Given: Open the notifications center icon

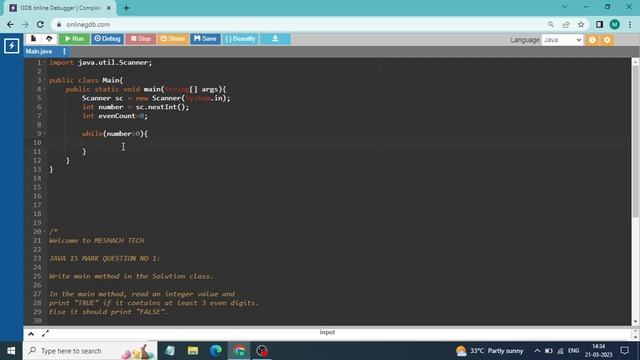Looking at the screenshot, I should (624, 351).
